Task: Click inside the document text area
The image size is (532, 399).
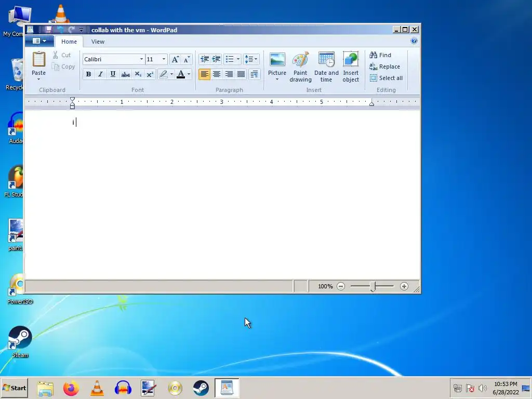Action: 222,195
